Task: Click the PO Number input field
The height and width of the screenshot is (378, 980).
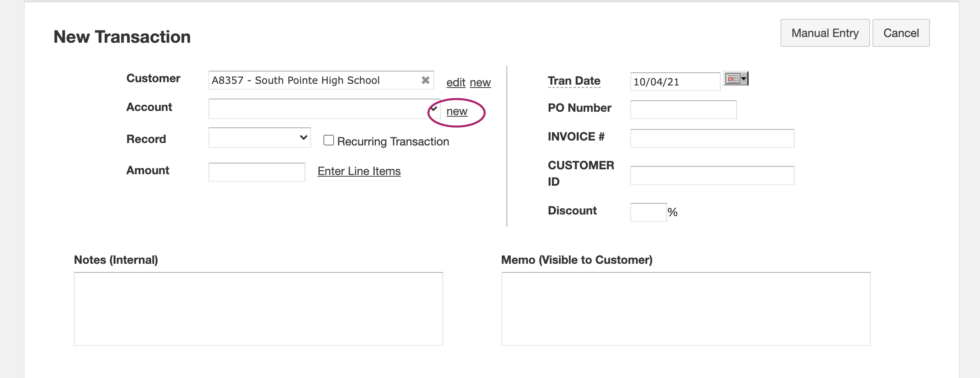Action: click(683, 110)
